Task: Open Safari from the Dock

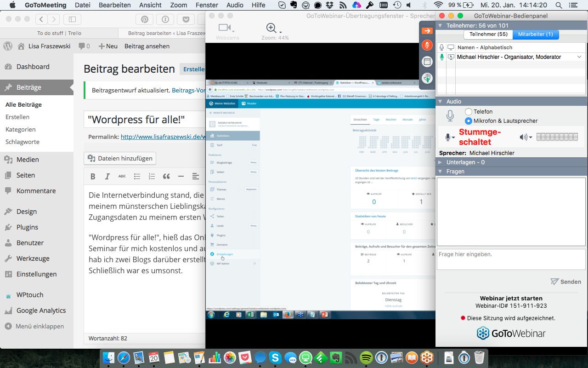Action: [x=124, y=357]
